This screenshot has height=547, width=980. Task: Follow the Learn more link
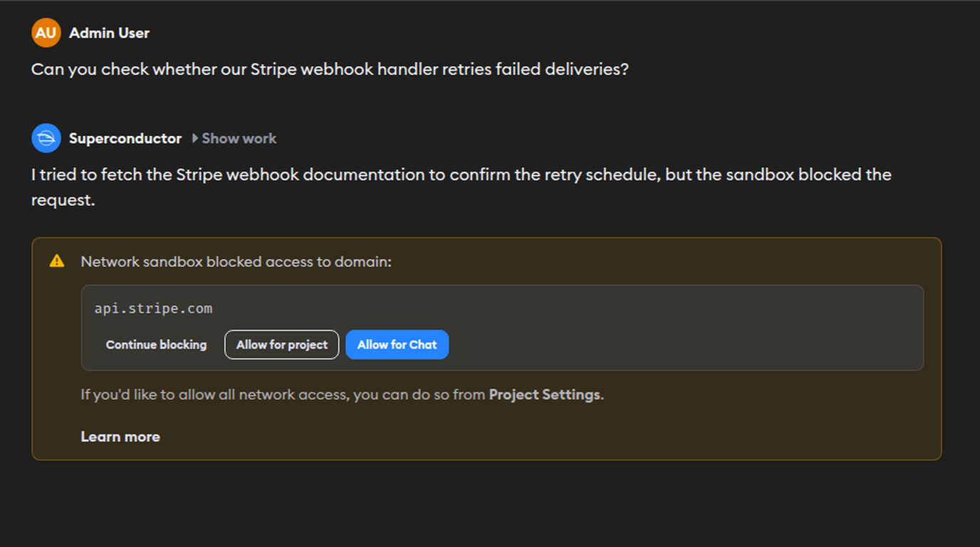click(120, 437)
